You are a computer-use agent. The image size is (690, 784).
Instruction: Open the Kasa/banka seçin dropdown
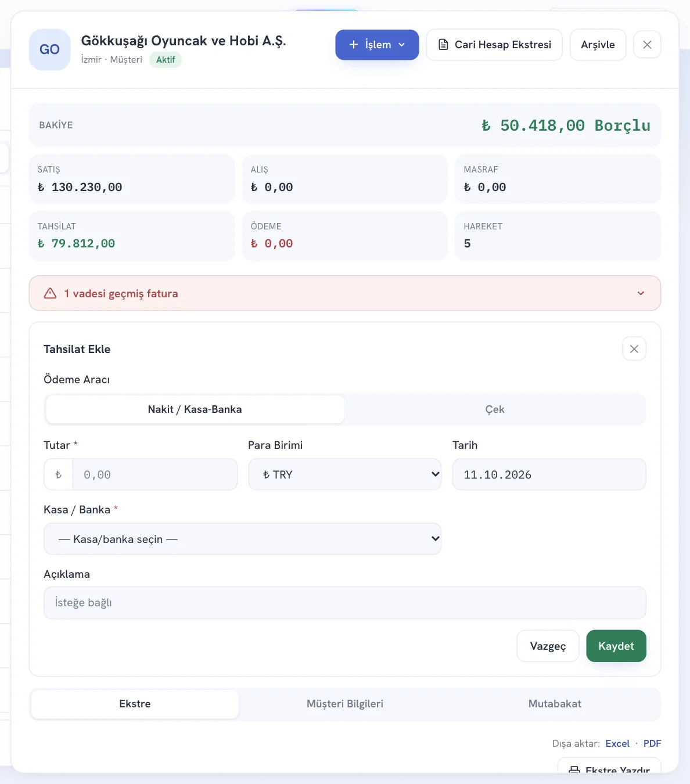click(x=243, y=539)
